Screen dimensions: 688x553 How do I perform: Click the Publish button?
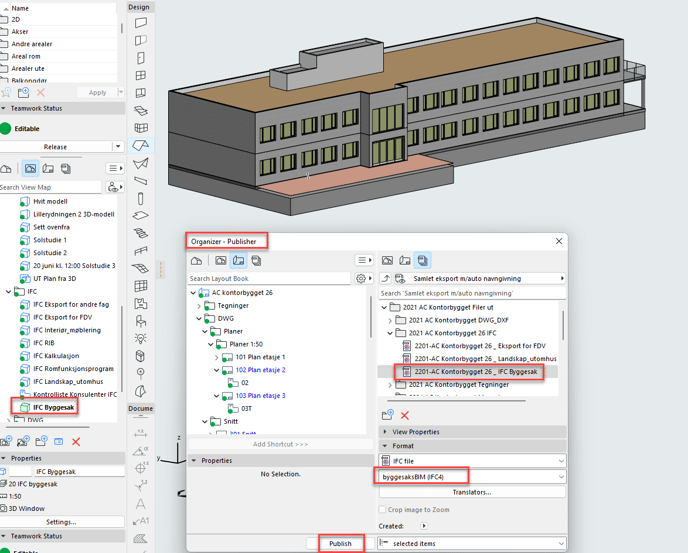click(340, 543)
